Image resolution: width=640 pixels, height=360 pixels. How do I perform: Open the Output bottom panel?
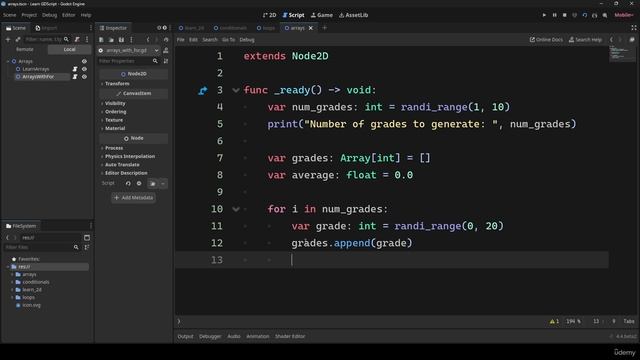185,336
